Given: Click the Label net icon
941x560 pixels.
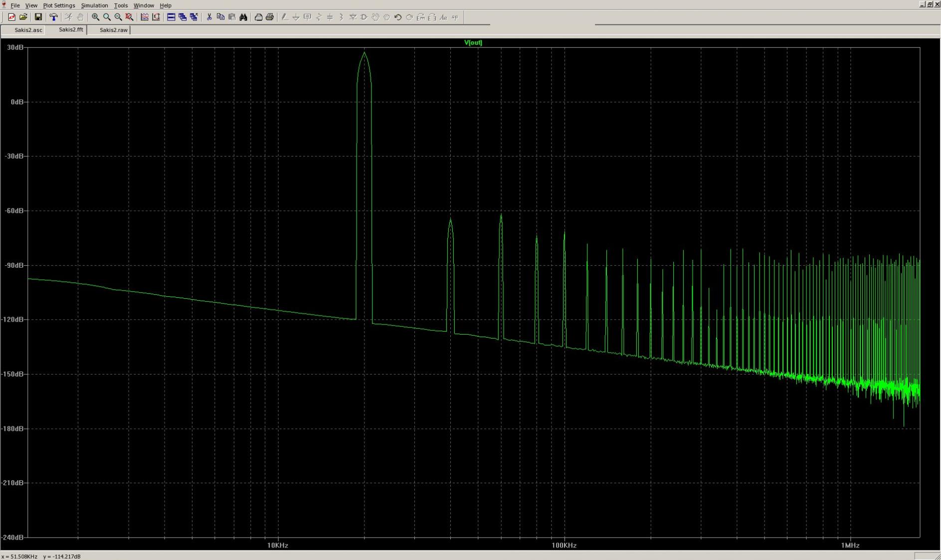Looking at the screenshot, I should click(308, 17).
